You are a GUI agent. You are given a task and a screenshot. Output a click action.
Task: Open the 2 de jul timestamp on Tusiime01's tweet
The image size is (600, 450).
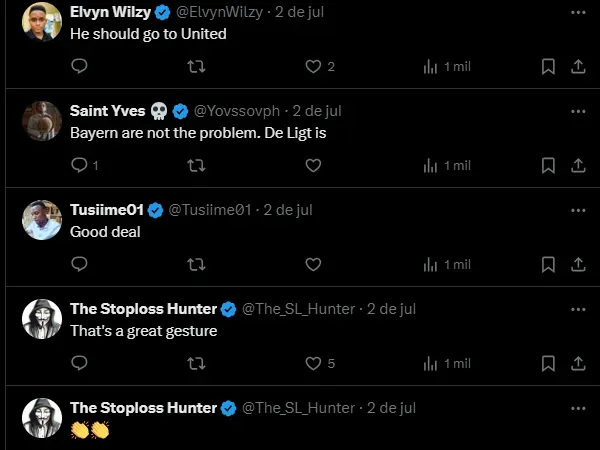tap(287, 210)
